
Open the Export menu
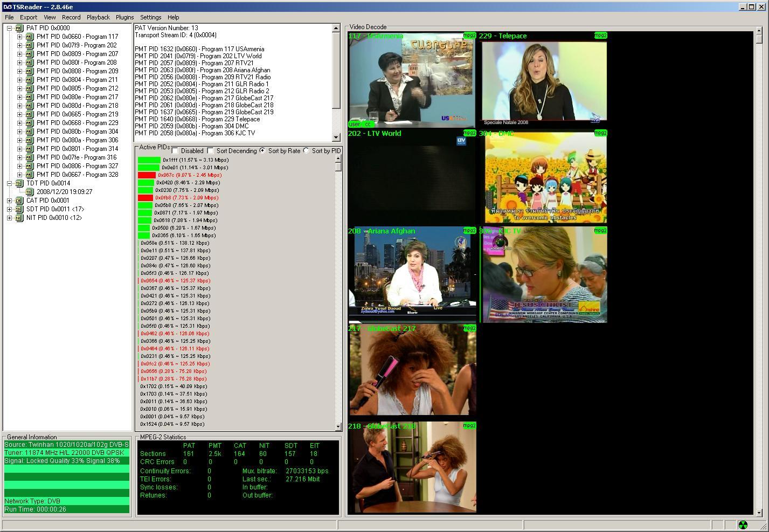pos(29,17)
